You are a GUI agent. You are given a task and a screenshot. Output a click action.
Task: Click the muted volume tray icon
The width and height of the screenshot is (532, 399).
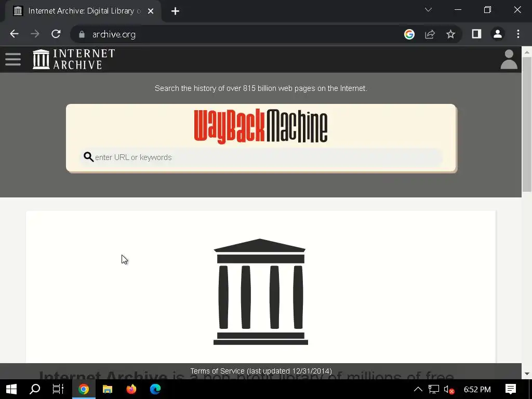(449, 390)
